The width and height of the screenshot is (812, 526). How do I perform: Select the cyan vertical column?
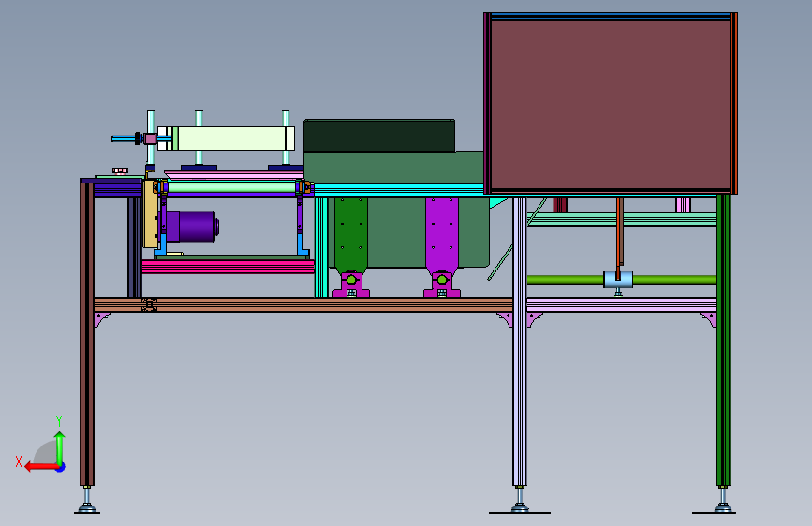tap(321, 247)
